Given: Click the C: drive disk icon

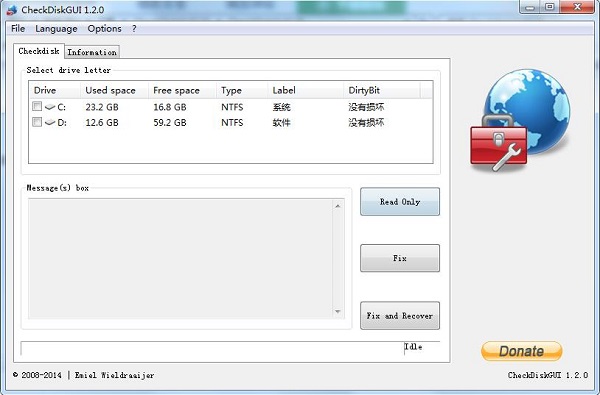Looking at the screenshot, I should [50, 107].
